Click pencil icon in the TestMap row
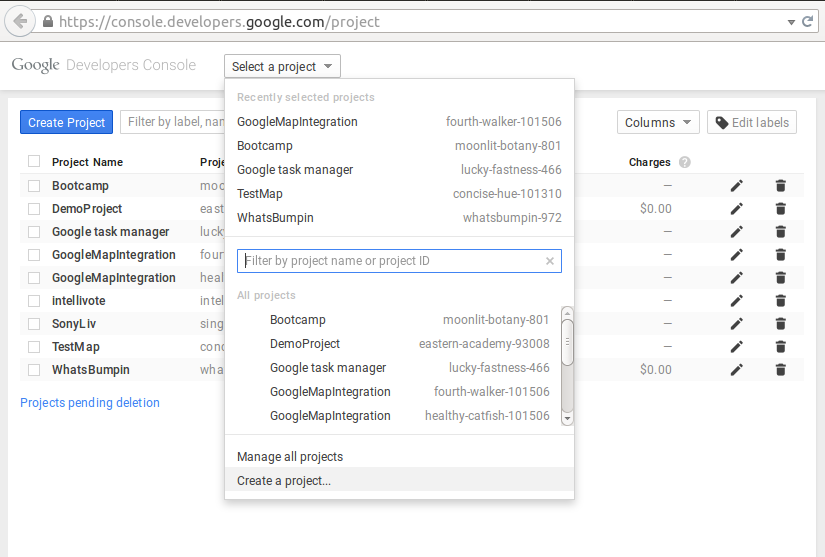The width and height of the screenshot is (825, 557). point(737,347)
